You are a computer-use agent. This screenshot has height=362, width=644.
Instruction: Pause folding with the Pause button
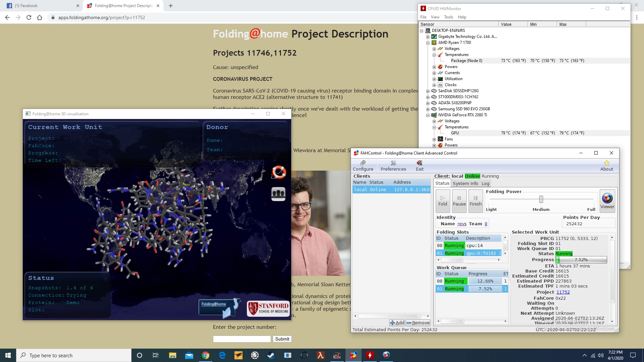(459, 201)
